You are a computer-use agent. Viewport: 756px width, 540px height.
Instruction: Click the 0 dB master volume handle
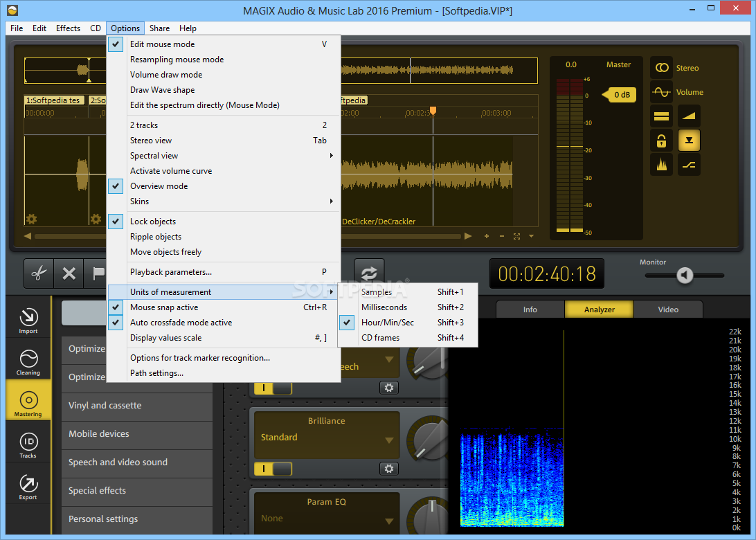(619, 95)
